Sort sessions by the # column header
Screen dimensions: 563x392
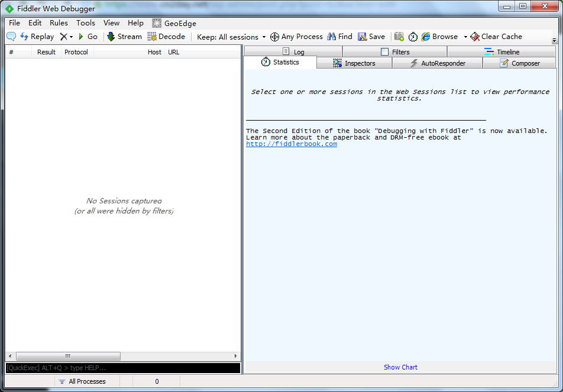tap(18, 52)
